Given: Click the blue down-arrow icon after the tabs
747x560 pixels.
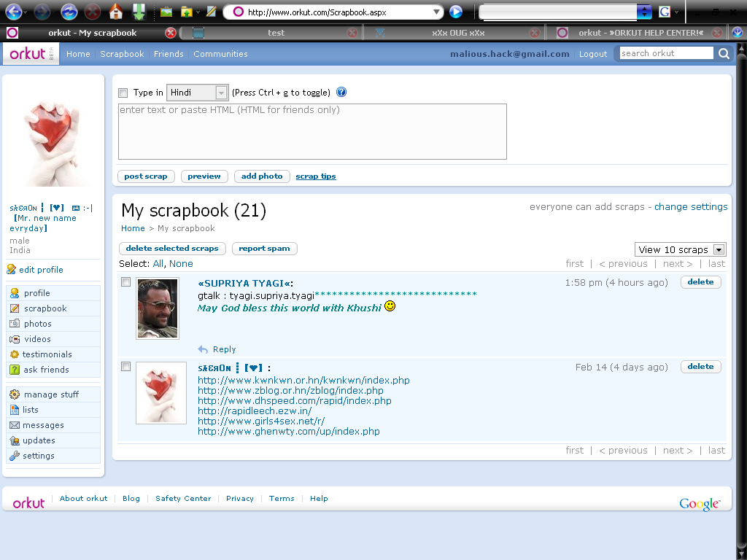Looking at the screenshot, I should coord(738,32).
